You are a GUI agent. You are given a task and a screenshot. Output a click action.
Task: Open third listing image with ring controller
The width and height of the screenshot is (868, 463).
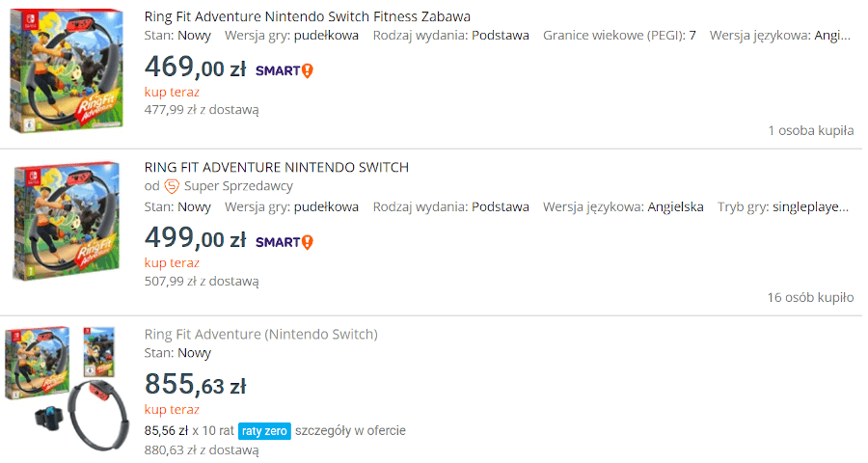tap(67, 388)
